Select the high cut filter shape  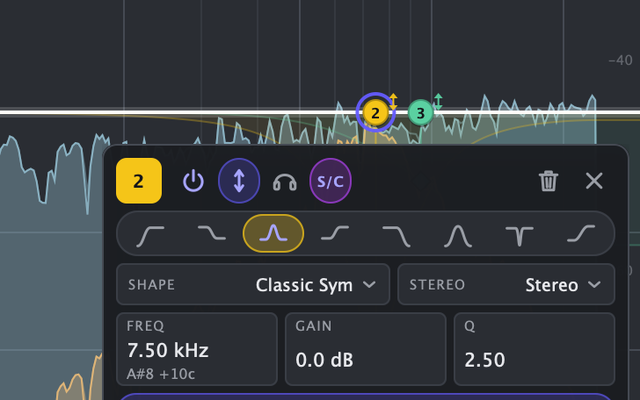click(x=396, y=236)
